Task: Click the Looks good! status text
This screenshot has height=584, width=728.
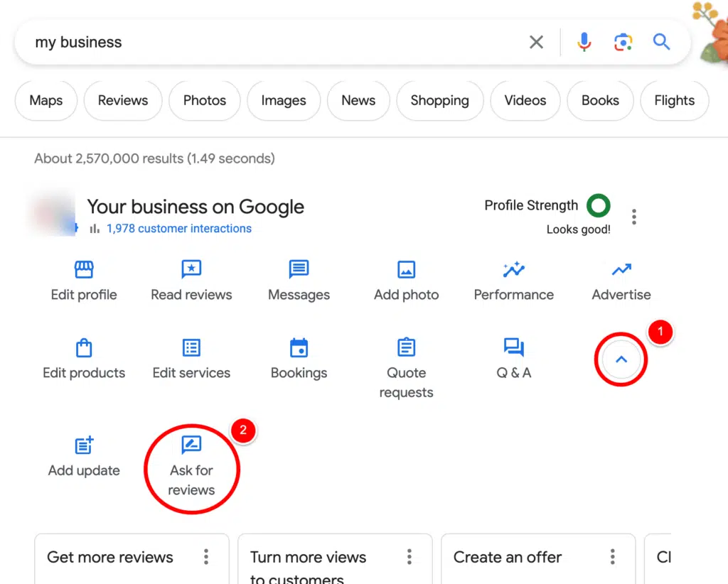Action: [x=579, y=229]
